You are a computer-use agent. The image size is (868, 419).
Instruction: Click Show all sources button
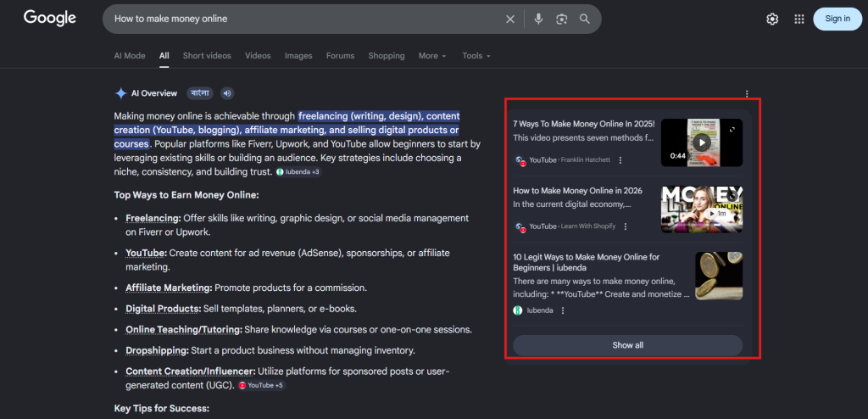627,345
